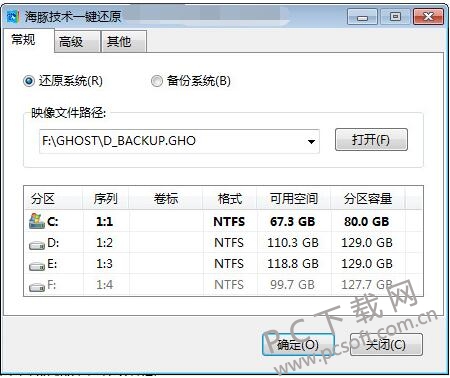
Task: Click the E: partition drive icon
Action: tap(37, 266)
